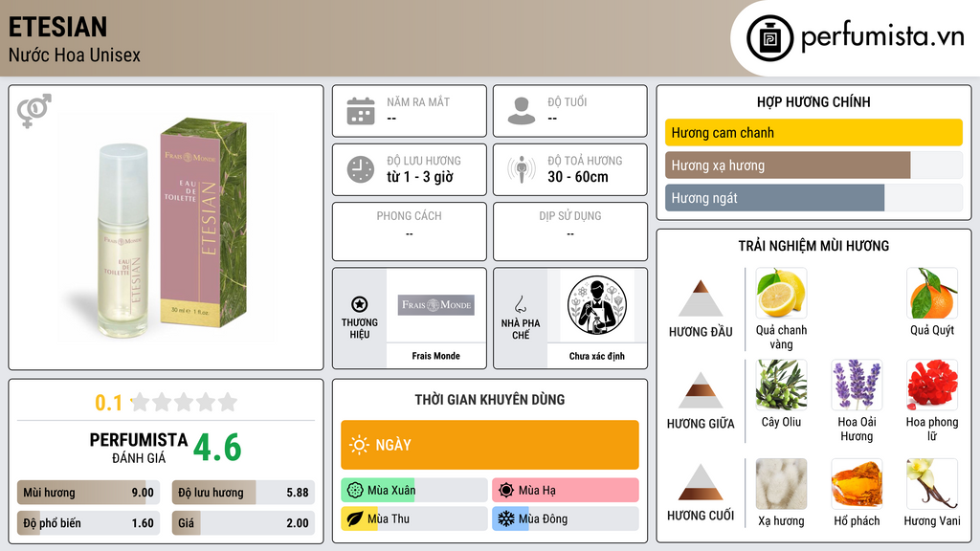Click the Trải nghiệm mùi hương heading
The width and height of the screenshot is (980, 551).
pos(813,246)
